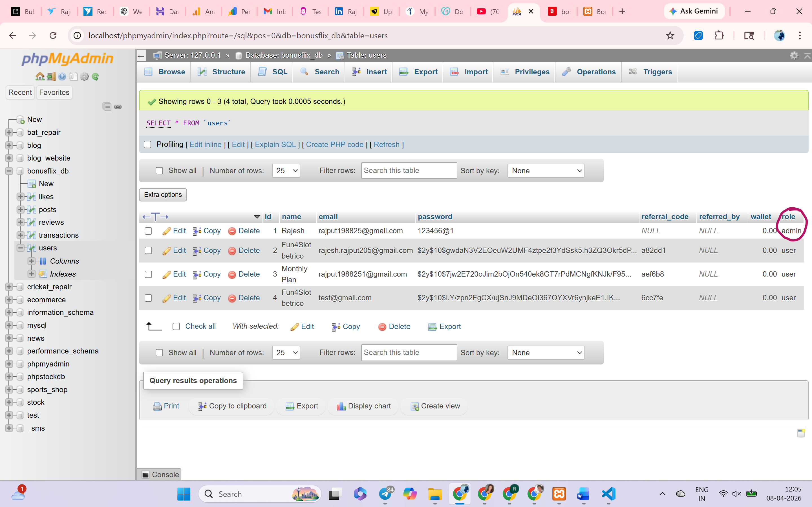The image size is (812, 507).
Task: Click Display chart icon in results operations
Action: [341, 406]
